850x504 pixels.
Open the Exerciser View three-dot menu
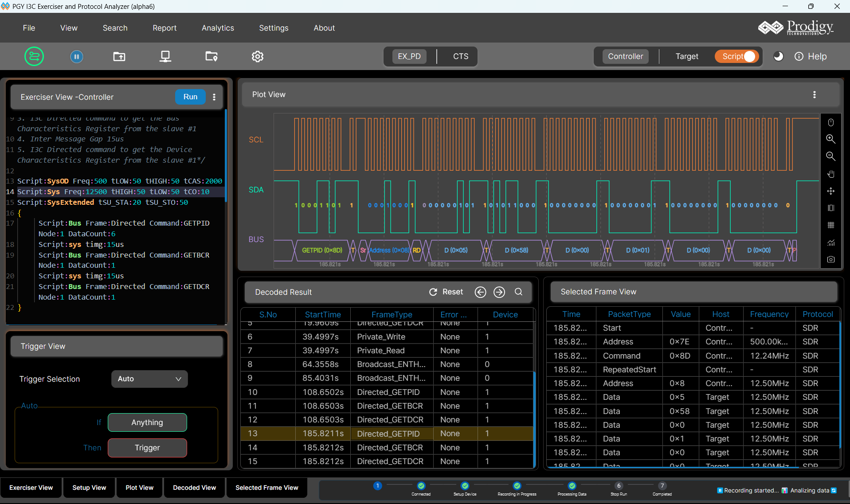pos(214,97)
